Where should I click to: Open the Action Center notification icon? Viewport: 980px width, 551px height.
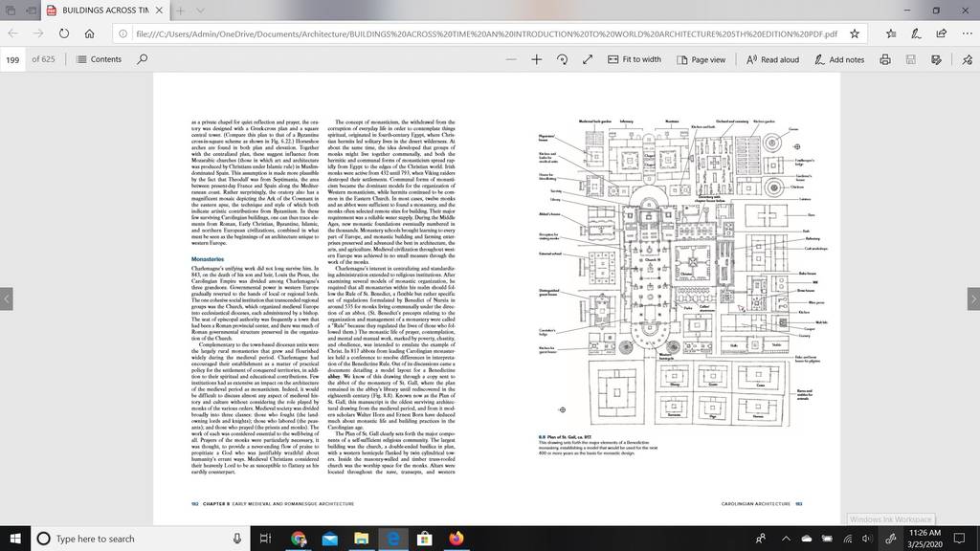[x=959, y=539]
